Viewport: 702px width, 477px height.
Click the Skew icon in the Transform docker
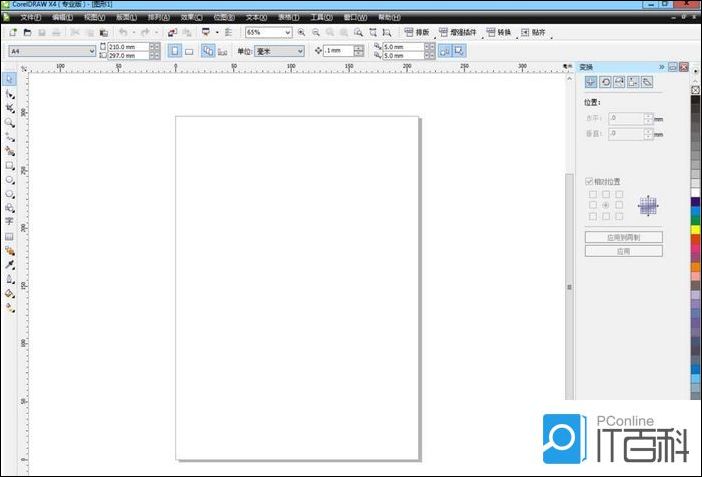coord(647,82)
